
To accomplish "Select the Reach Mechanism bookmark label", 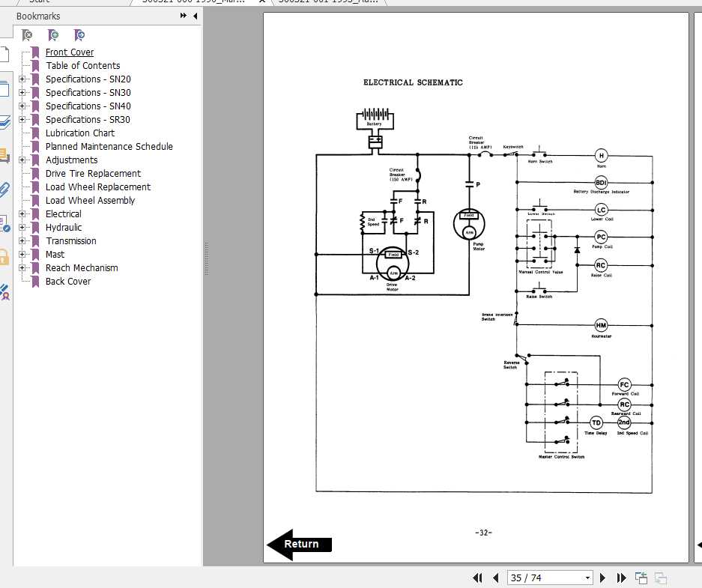I will pos(82,268).
